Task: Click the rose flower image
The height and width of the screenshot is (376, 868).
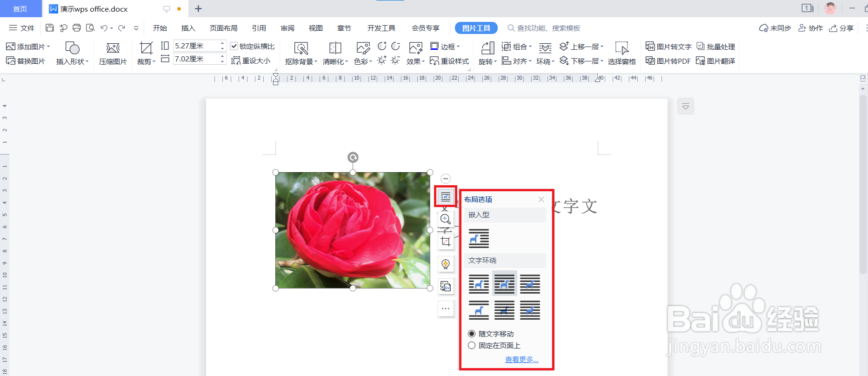Action: click(353, 230)
